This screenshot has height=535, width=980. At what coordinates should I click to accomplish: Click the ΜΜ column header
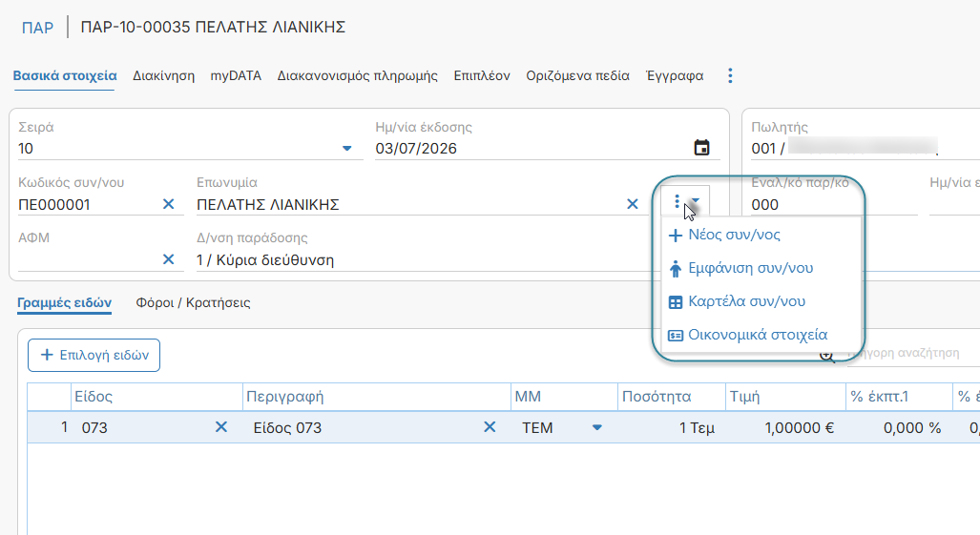coord(564,397)
